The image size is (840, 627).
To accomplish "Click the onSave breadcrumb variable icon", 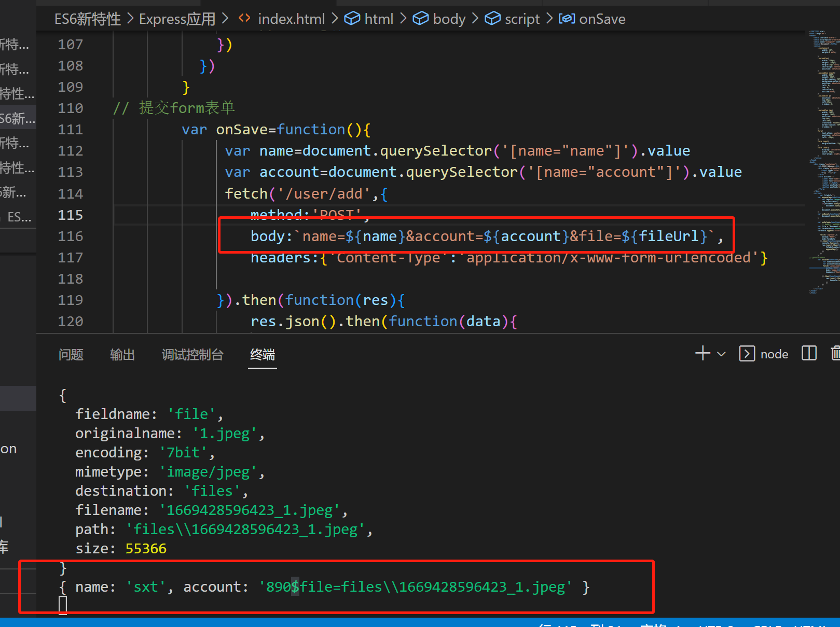I will [567, 19].
